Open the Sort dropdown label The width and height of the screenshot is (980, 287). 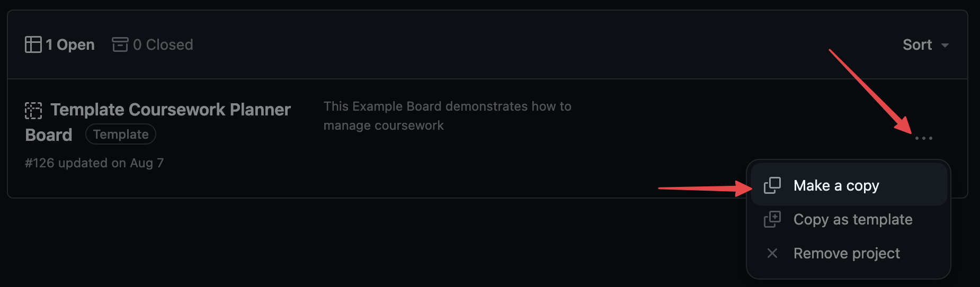[917, 44]
